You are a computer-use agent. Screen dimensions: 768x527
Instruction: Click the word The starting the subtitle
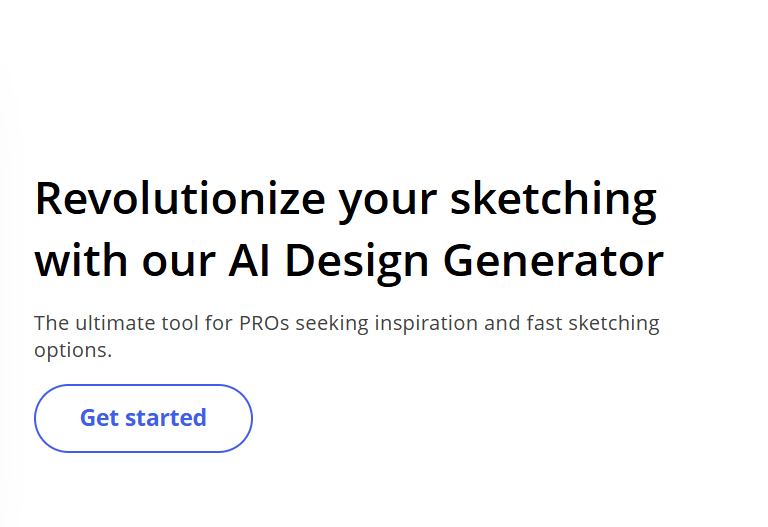[x=51, y=324]
